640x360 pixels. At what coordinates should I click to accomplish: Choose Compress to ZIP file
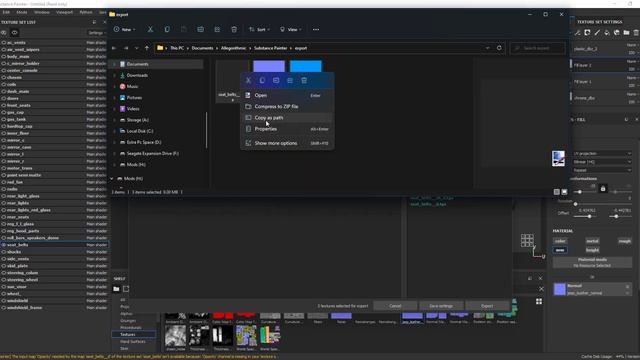tap(287, 106)
